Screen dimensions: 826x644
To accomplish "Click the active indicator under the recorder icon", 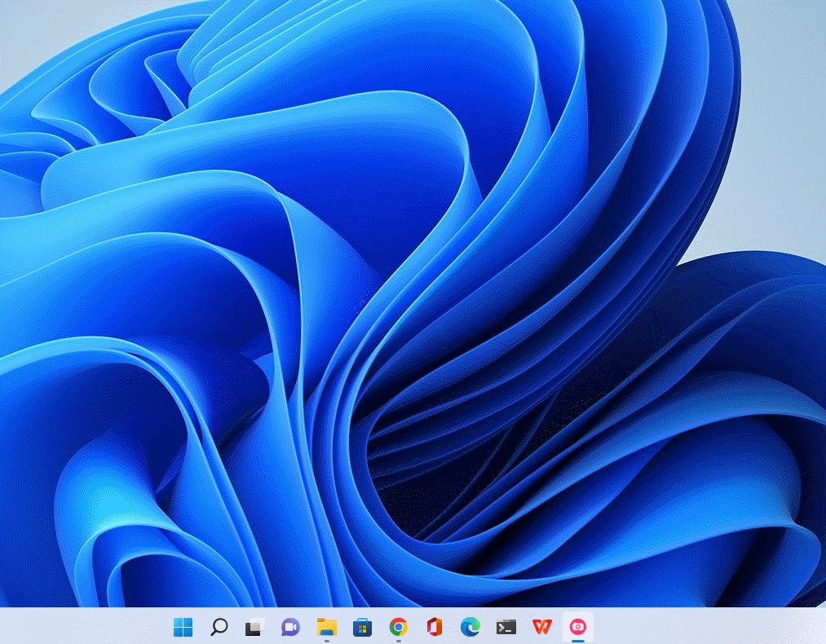I will click(x=577, y=641).
